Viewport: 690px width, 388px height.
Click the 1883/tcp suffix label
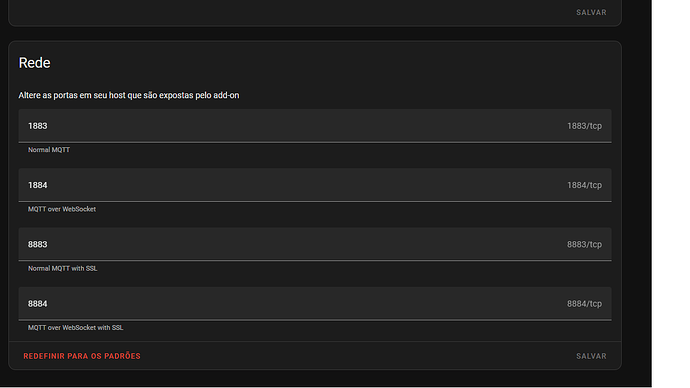584,126
